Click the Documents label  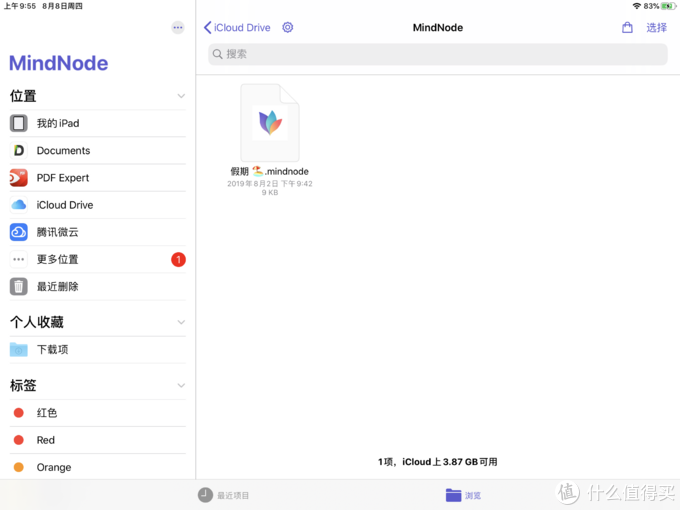63,150
